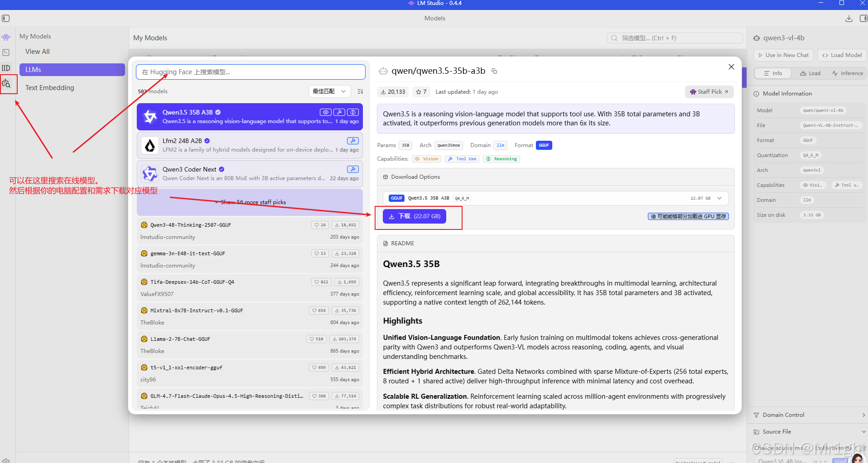Viewport: 868px width, 463px height.
Task: Open the model search Discover sidebar icon
Action: click(6, 84)
